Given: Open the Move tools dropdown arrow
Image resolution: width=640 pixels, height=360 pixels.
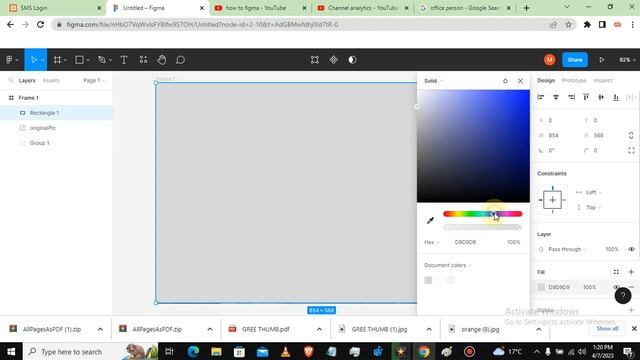Looking at the screenshot, I should 42,60.
